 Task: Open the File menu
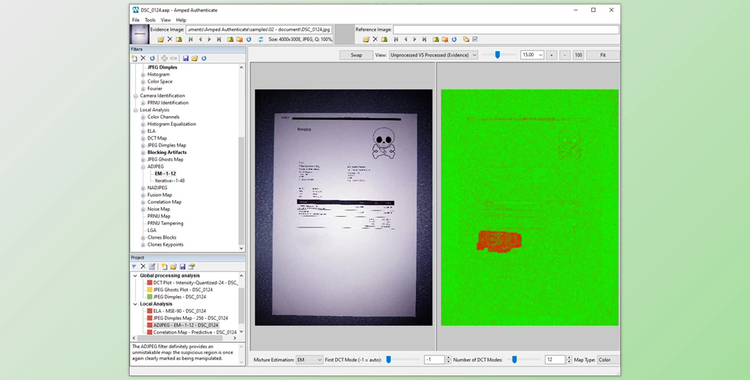point(136,20)
